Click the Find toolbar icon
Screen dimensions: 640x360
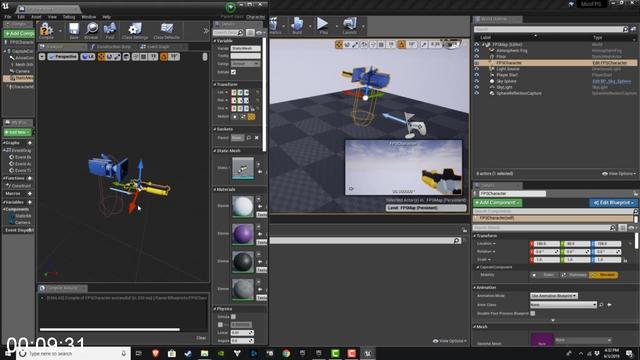click(109, 31)
